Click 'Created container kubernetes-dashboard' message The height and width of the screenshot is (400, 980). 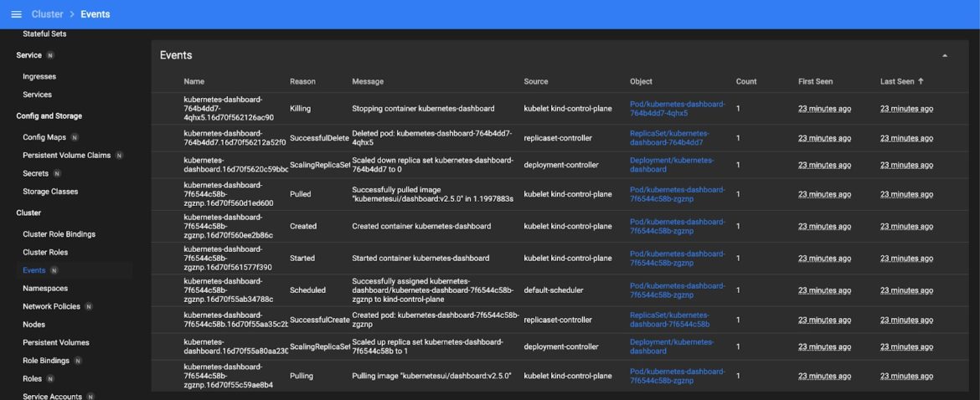point(421,226)
